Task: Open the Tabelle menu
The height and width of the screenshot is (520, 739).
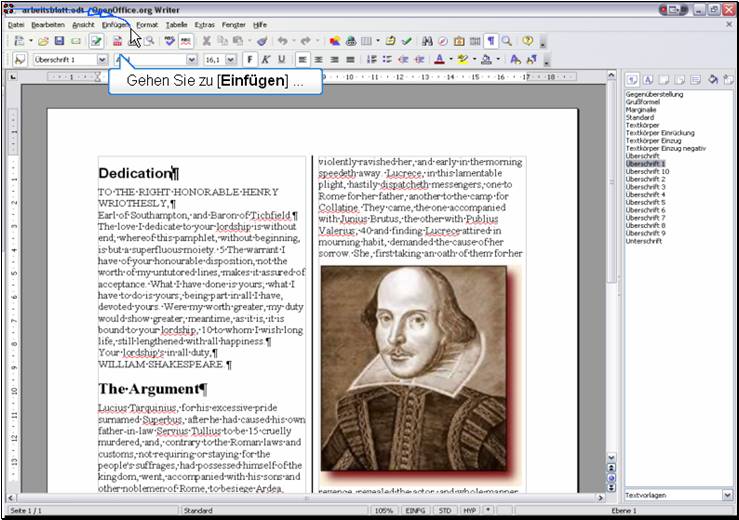Action: click(176, 23)
